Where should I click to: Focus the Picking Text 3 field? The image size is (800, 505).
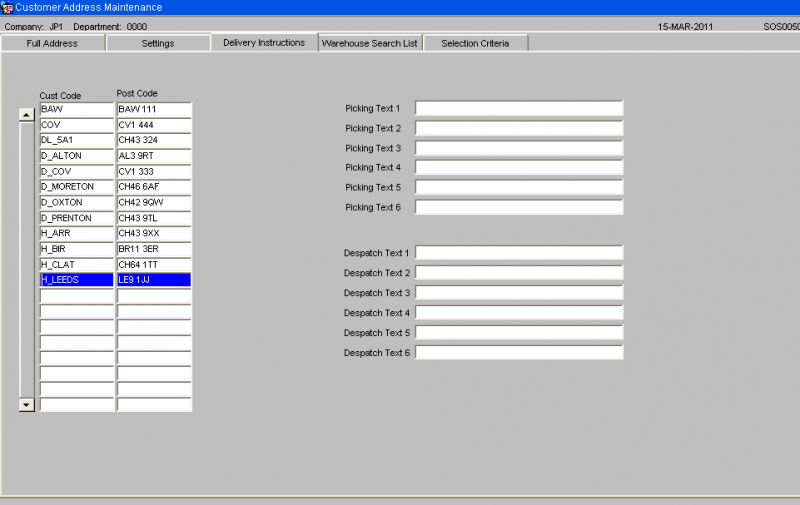[519, 148]
